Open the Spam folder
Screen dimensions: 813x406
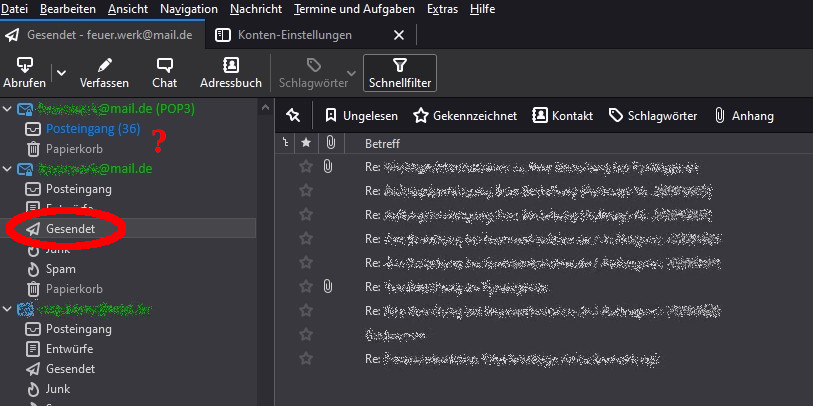click(x=60, y=269)
